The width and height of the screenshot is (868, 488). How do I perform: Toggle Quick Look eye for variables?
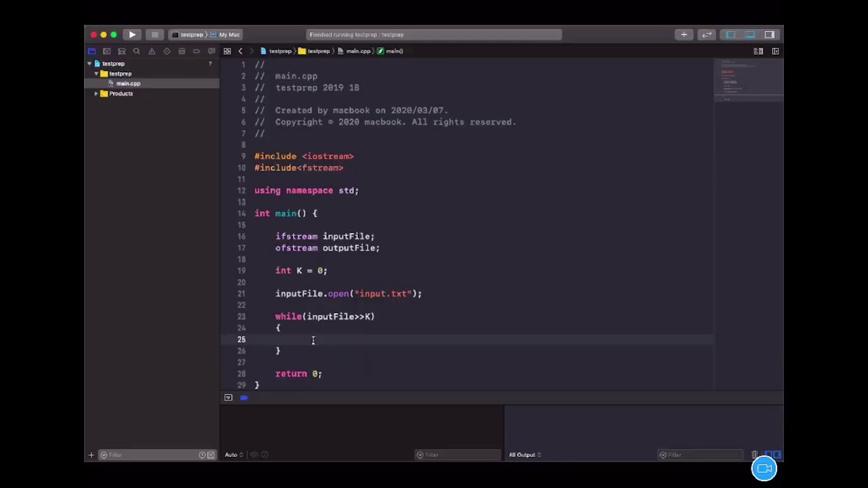[x=254, y=455]
